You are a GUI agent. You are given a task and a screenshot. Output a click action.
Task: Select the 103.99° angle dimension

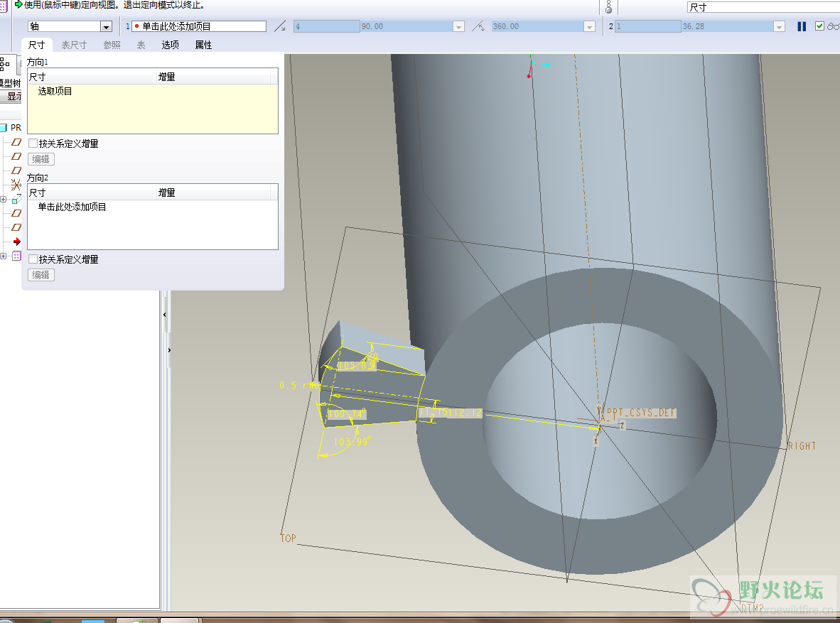352,442
